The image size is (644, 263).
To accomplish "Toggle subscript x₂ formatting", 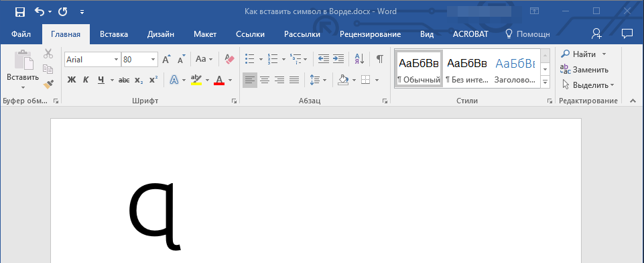I will tap(139, 80).
